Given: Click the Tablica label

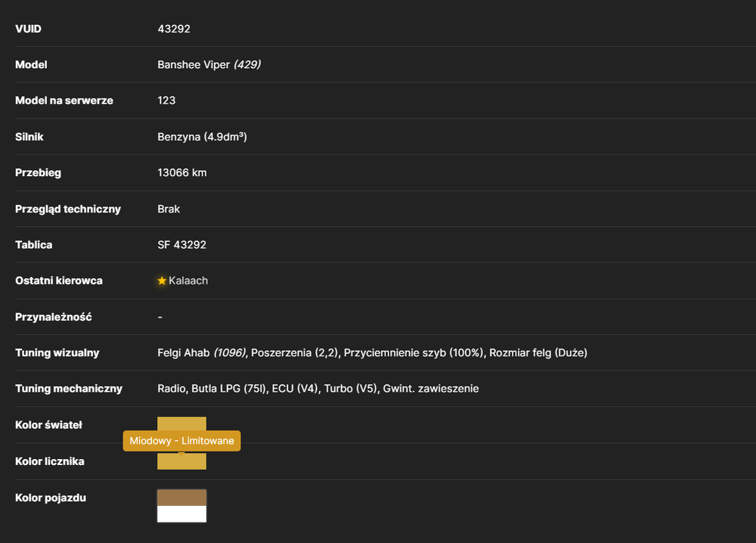Looking at the screenshot, I should click(x=34, y=245).
